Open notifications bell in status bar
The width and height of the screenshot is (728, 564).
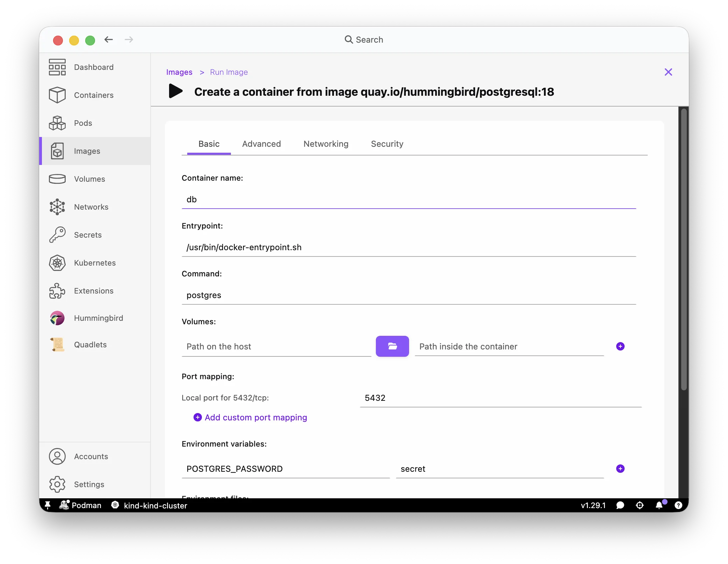coord(659,505)
